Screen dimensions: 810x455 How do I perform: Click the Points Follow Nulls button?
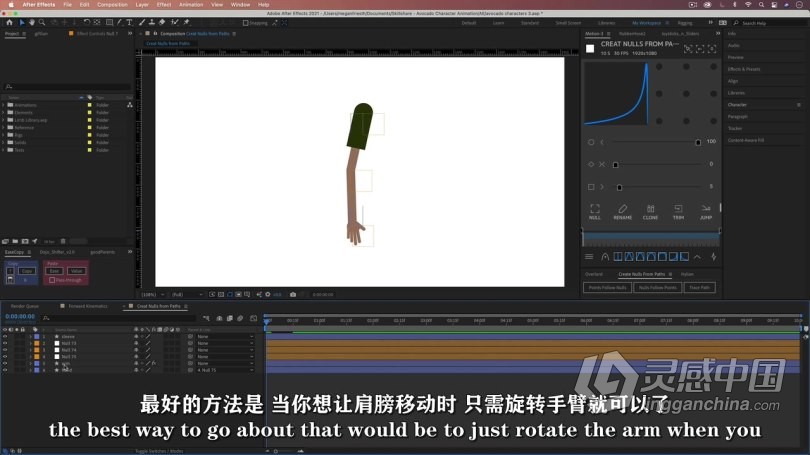point(608,288)
